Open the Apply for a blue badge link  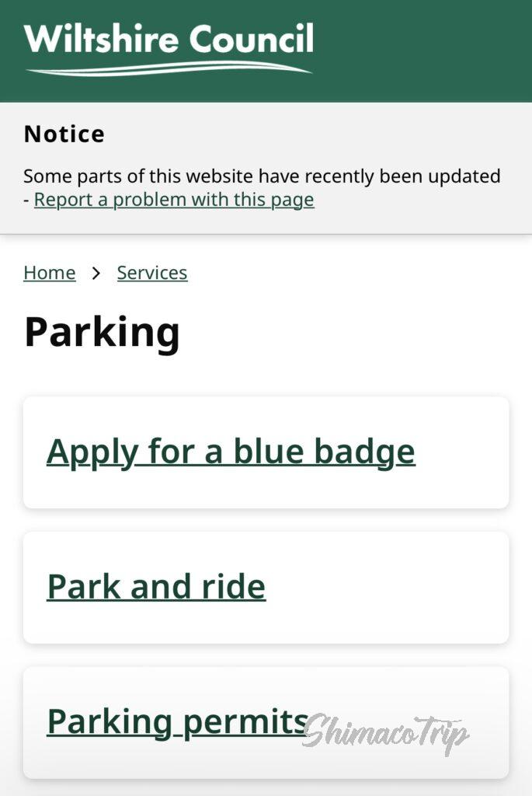(x=231, y=452)
